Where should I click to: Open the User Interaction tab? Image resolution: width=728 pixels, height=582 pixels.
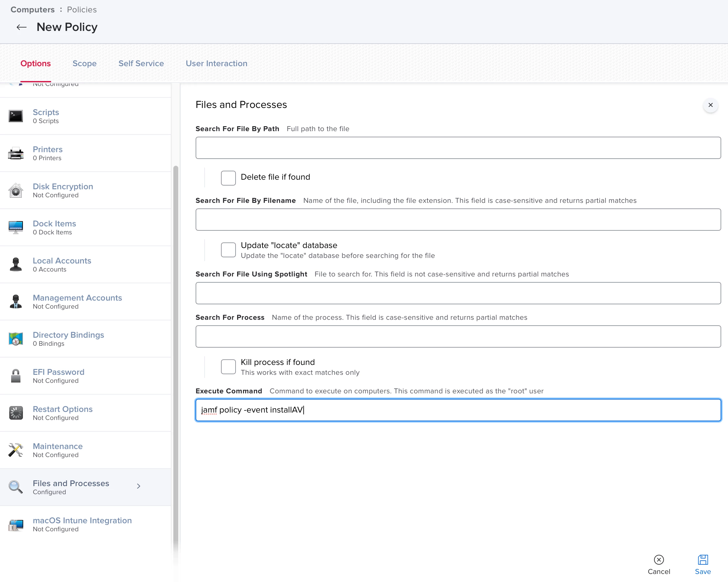pos(216,63)
